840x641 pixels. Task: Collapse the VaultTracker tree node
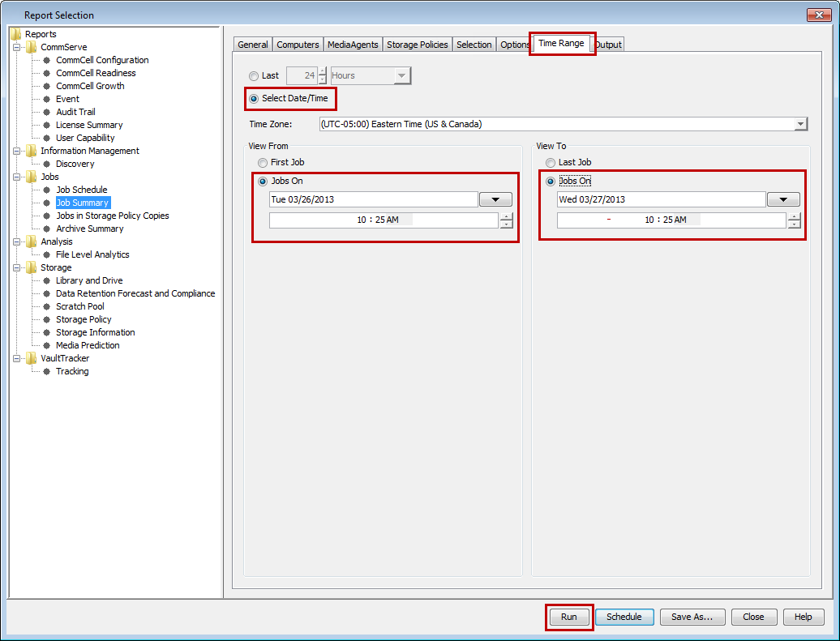tap(16, 358)
